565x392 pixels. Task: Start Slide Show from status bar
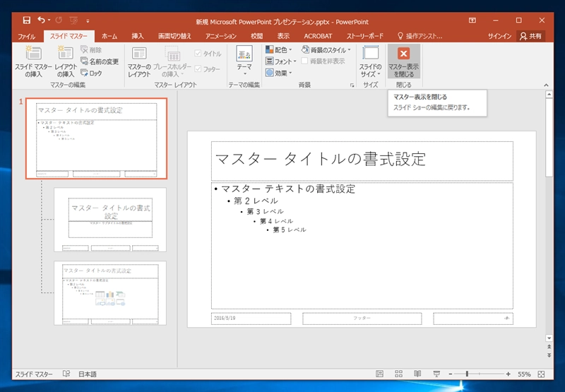click(x=436, y=374)
